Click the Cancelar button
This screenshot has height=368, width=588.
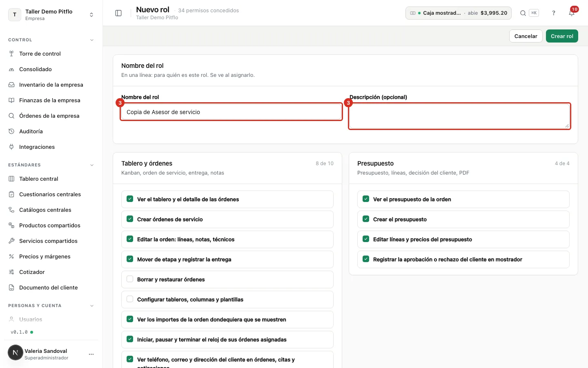[x=526, y=36]
